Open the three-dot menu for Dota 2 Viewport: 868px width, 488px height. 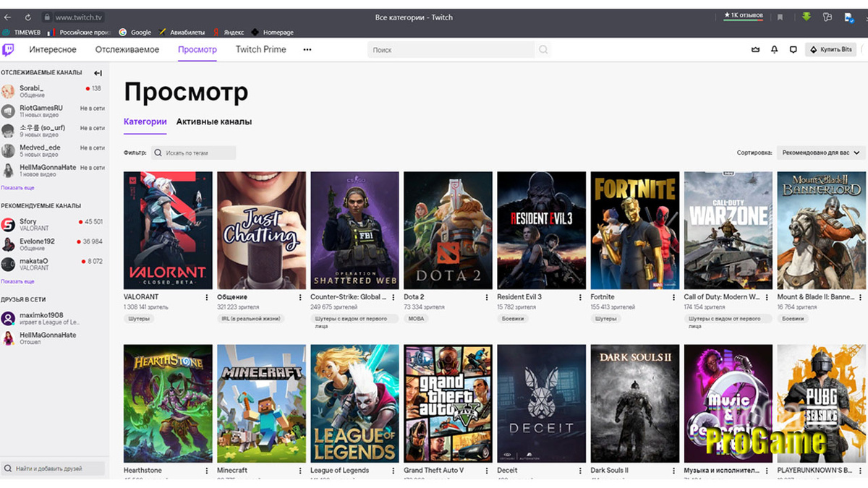(487, 297)
